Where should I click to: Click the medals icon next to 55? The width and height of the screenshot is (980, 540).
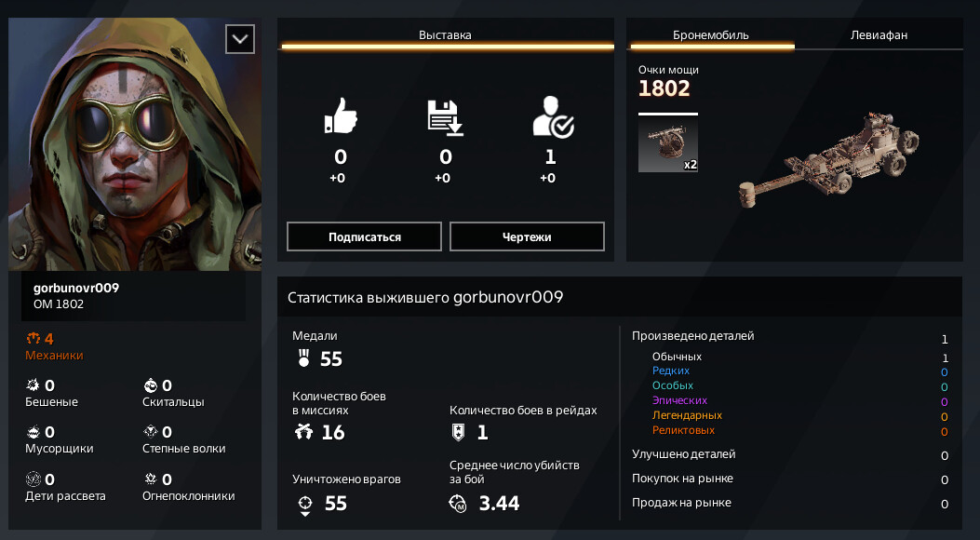point(304,358)
